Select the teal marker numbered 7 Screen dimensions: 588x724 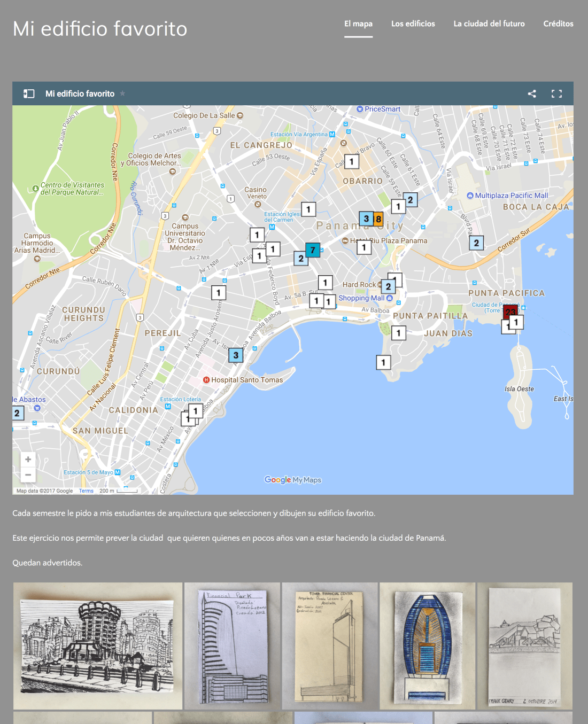tap(313, 250)
